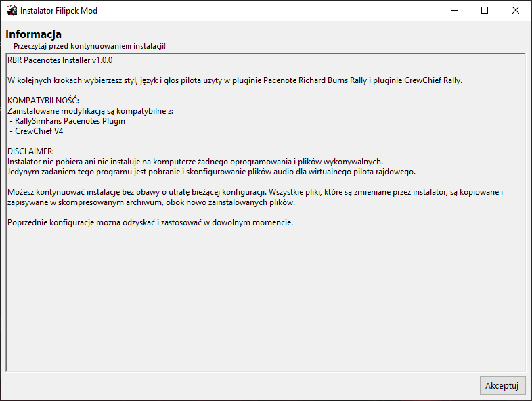The width and height of the screenshot is (532, 401).
Task: Click the Akceptuj button
Action: [502, 385]
